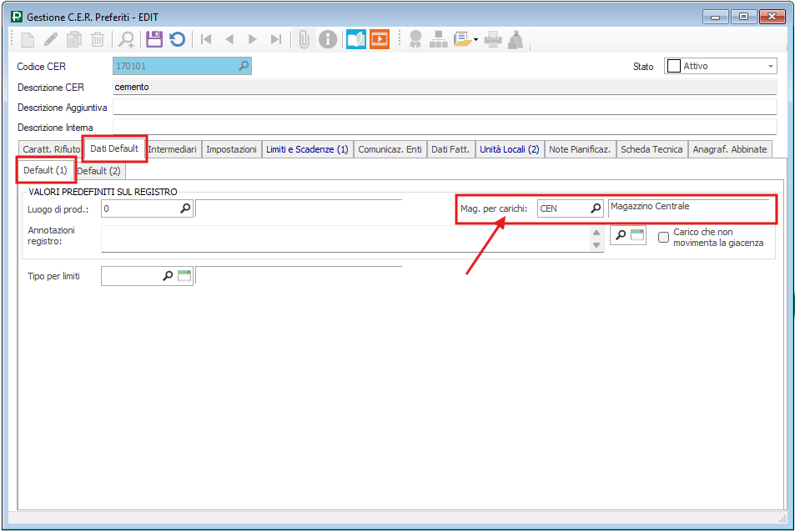Viewport: 795px width, 532px height.
Task: Click the Scheda Tecnica tab
Action: click(652, 149)
